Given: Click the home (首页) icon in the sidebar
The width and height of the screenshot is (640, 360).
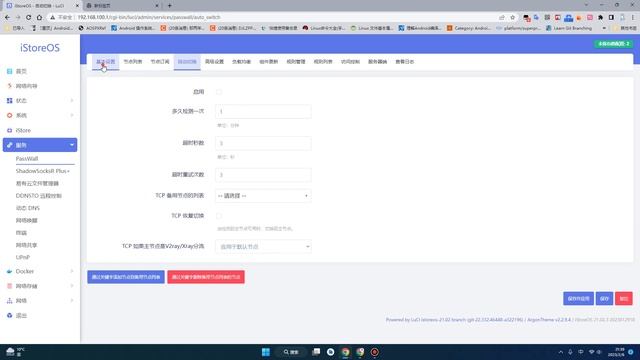Looking at the screenshot, I should click(9, 71).
